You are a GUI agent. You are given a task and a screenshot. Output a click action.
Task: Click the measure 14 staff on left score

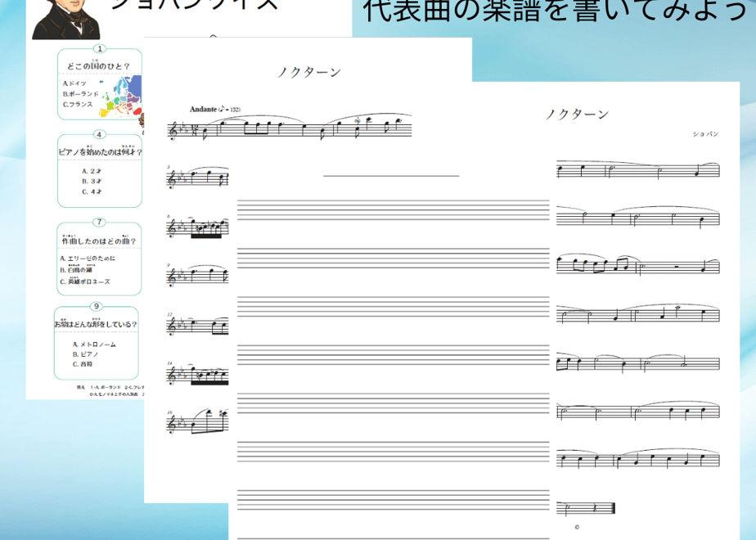click(x=197, y=375)
